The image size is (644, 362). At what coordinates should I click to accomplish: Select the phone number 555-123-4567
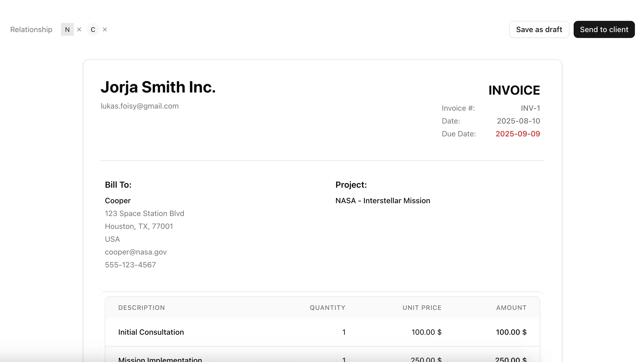(x=131, y=265)
